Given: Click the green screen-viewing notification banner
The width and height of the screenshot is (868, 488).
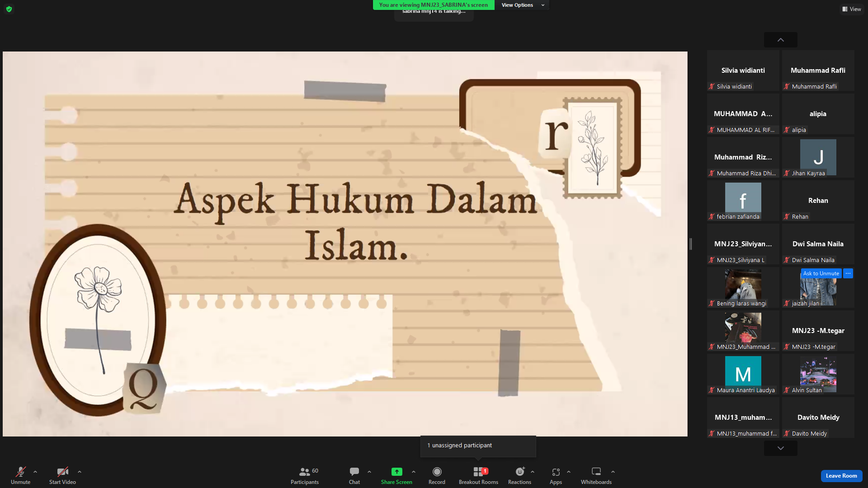Looking at the screenshot, I should point(434,5).
